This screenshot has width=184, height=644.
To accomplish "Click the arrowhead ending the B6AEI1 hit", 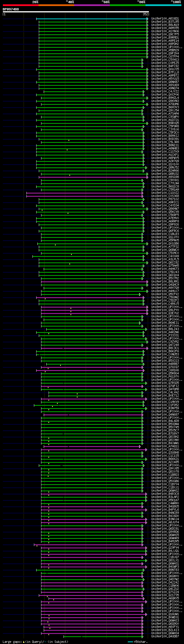I will [x=140, y=323].
